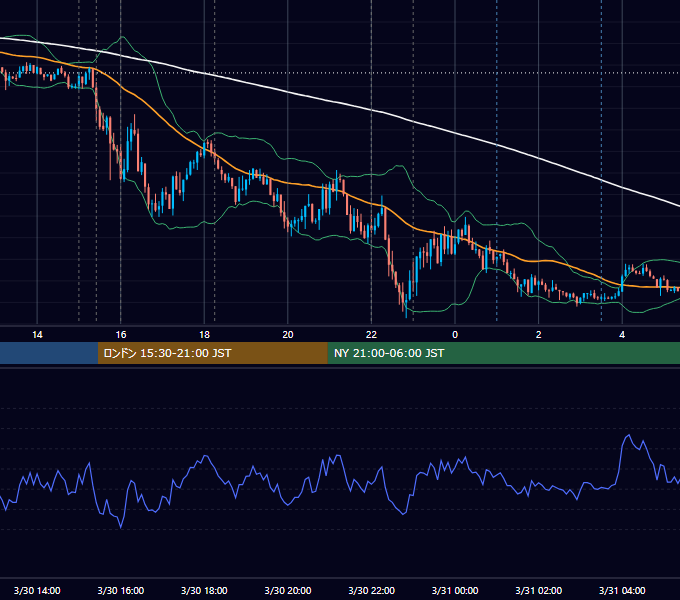The image size is (680, 600).
Task: Click the London 15:30-21:00 JST session bar
Action: pos(212,353)
